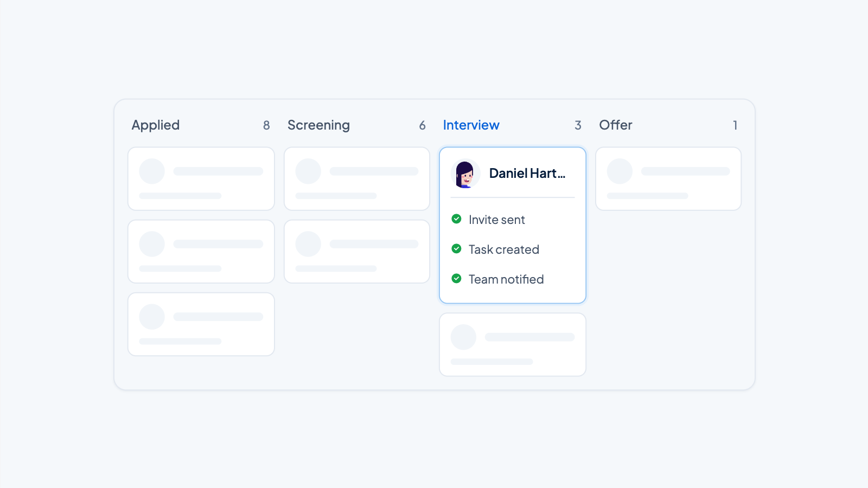Image resolution: width=868 pixels, height=488 pixels.
Task: Select the Applied column header
Action: [156, 125]
